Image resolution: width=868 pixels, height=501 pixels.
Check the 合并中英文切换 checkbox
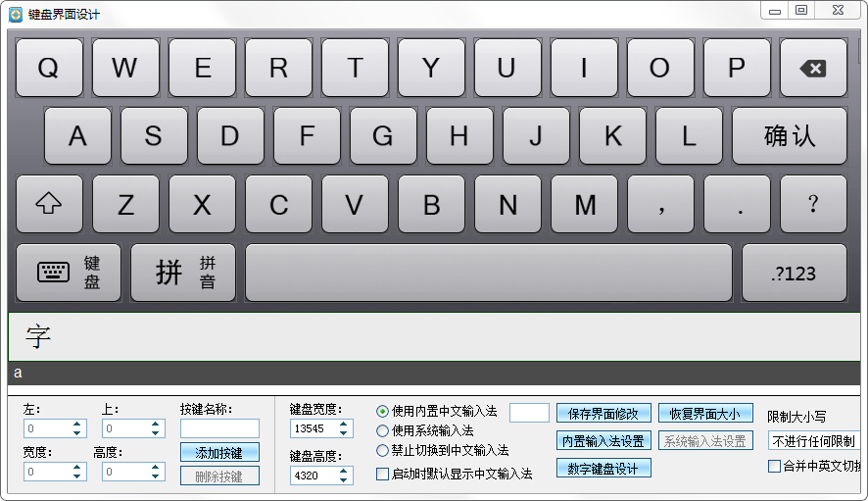click(774, 466)
